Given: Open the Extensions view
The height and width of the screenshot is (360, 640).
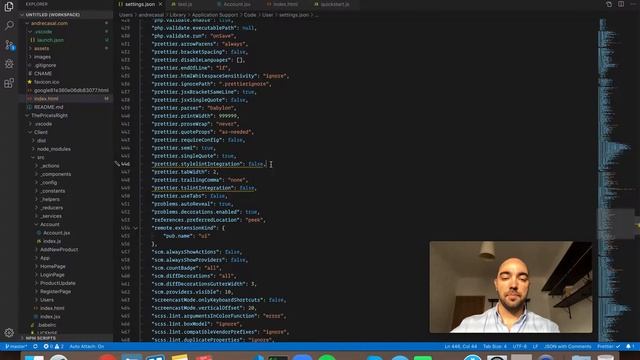Looking at the screenshot, I should tap(9, 83).
